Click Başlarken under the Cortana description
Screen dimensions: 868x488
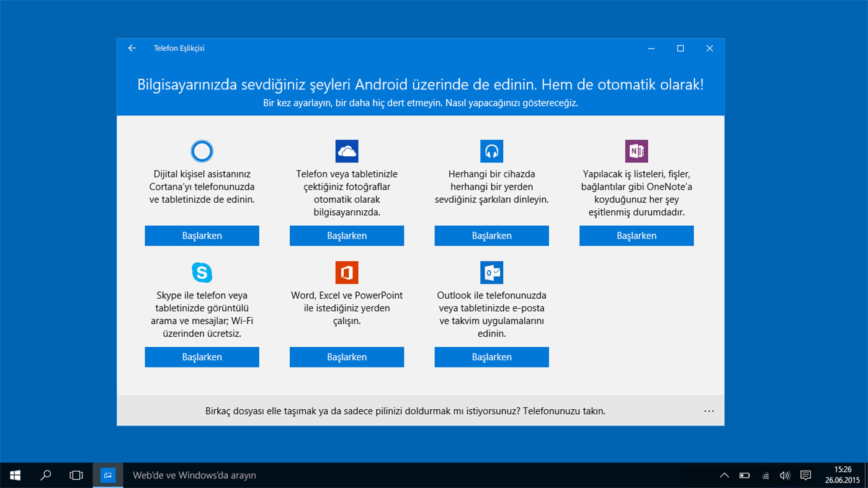(201, 236)
